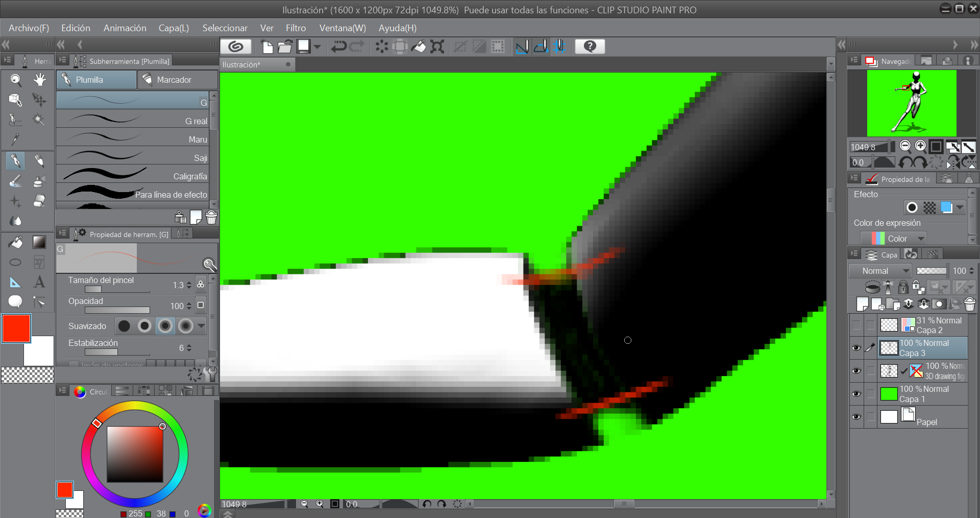Toggle Papel layer visibility
This screenshot has width=980, height=518.
pos(856,417)
